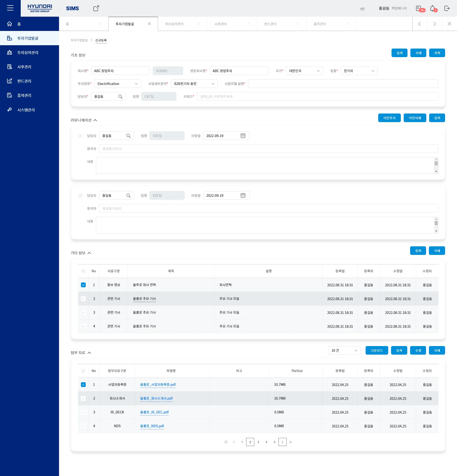Collapse the 첨부 자료 section
Viewport: 457px width, 476px height.
pos(89,353)
